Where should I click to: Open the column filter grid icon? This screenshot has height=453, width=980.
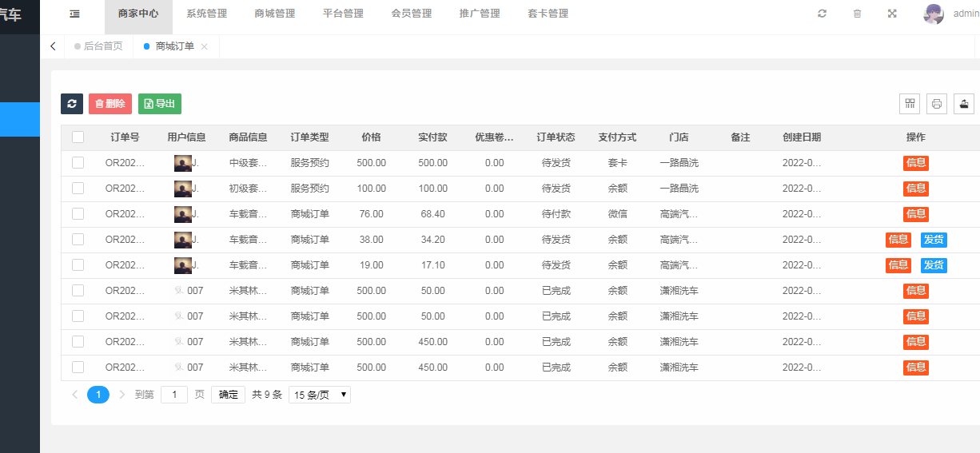pyautogui.click(x=910, y=104)
